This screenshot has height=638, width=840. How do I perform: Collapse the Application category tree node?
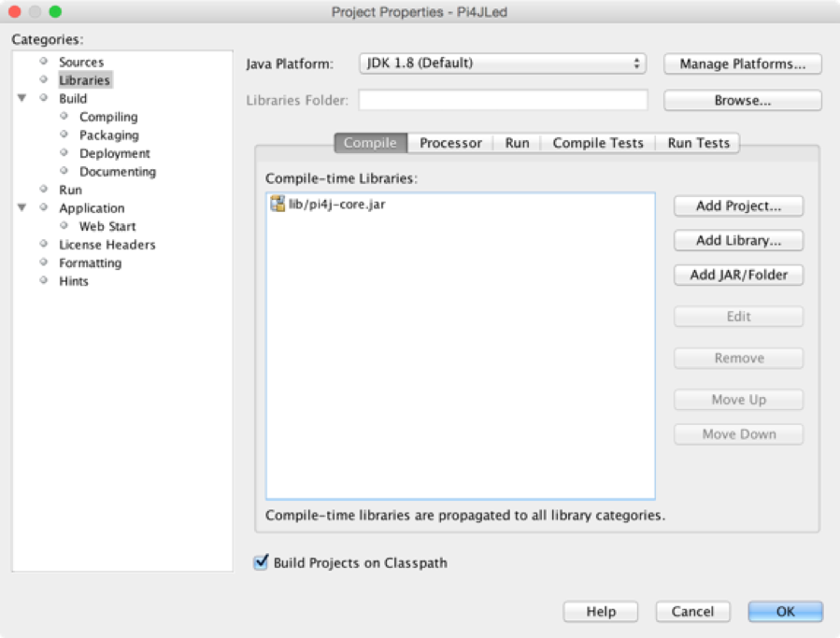point(22,207)
